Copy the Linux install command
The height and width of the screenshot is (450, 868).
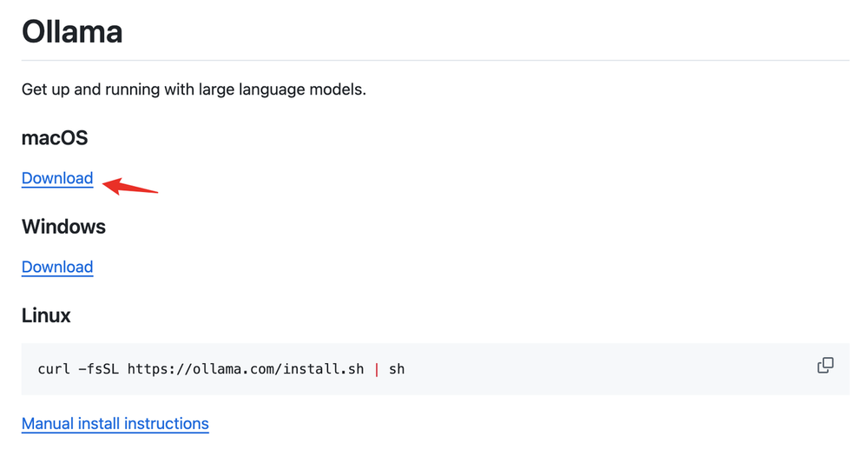[x=825, y=366]
